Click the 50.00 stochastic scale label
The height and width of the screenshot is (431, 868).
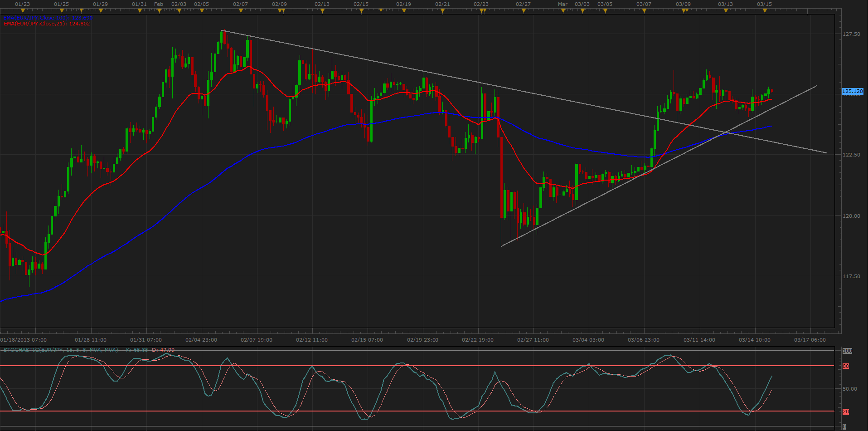[849, 389]
